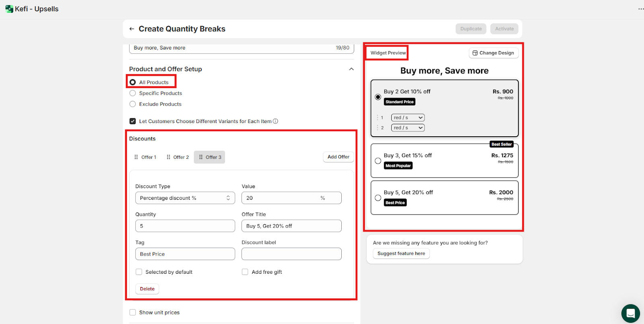Image resolution: width=644 pixels, height=324 pixels.
Task: Click the Change Design button
Action: click(x=493, y=53)
